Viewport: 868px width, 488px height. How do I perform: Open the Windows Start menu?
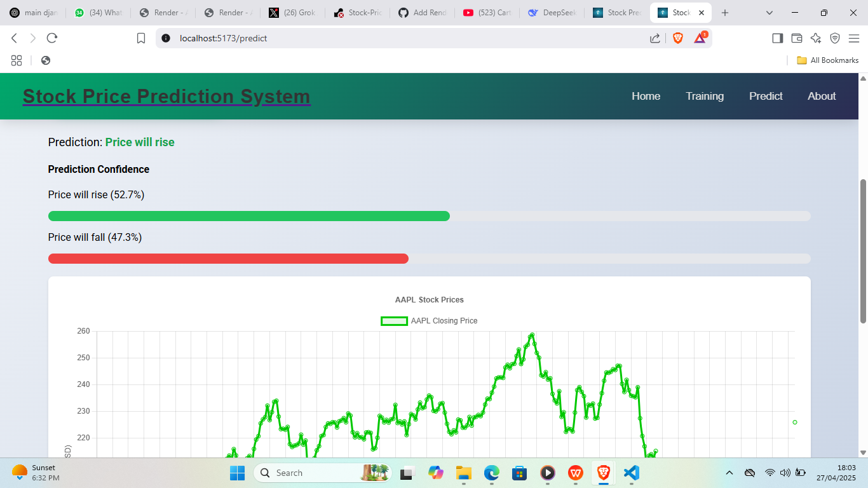tap(237, 473)
